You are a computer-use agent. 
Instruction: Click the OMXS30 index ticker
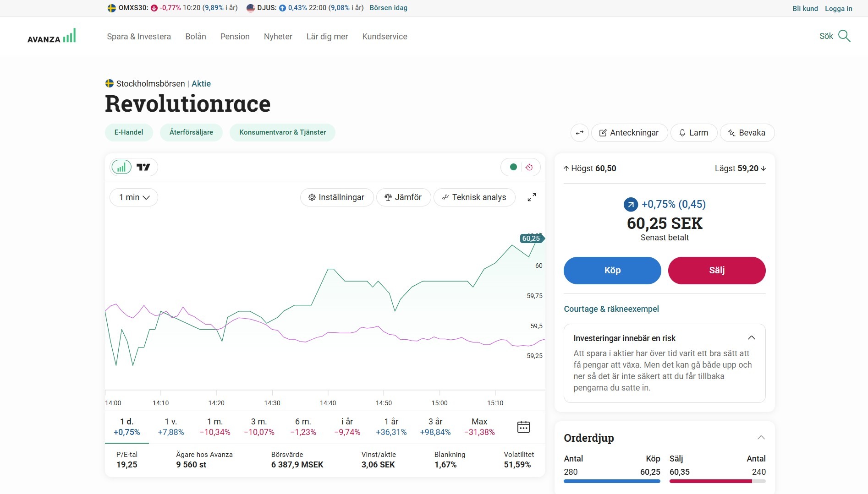(x=172, y=8)
